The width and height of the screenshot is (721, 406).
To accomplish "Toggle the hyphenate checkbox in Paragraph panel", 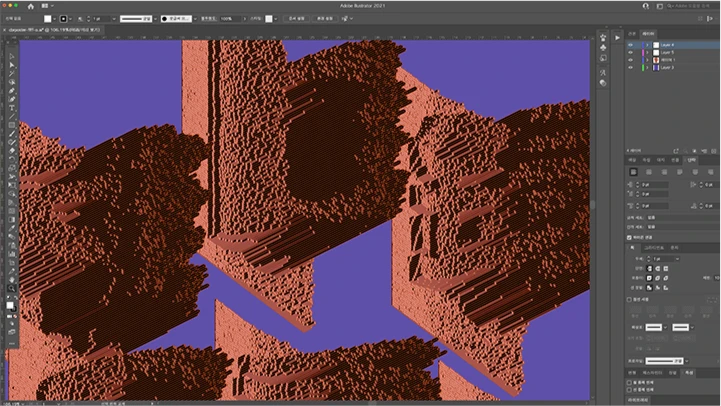I will pos(629,238).
